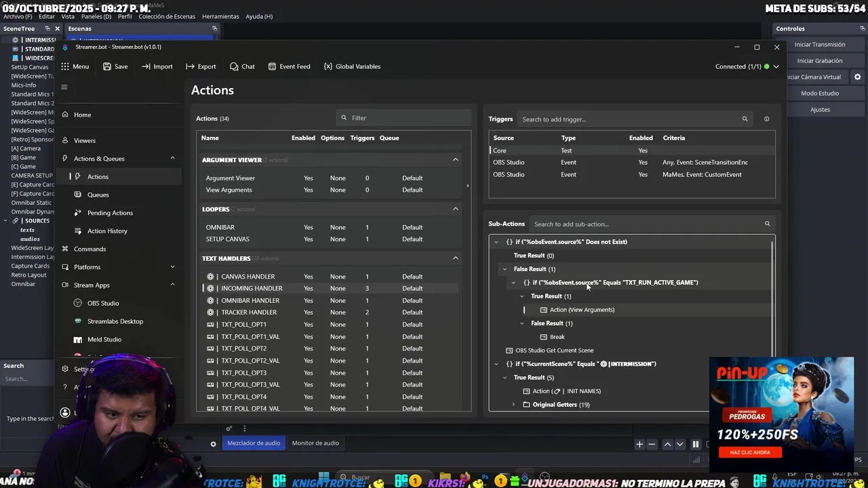Click the Streamlabs Desktop icon
The image size is (868, 488).
click(x=79, y=321)
